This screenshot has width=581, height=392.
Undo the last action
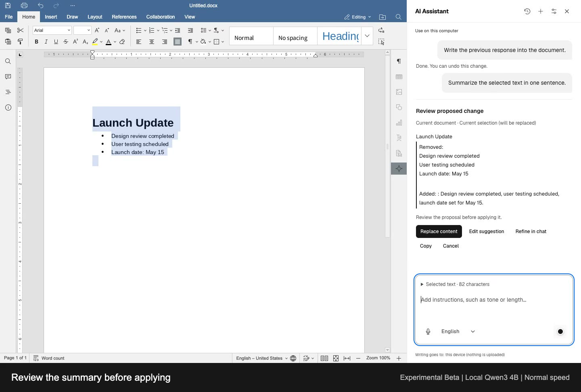pos(40,6)
